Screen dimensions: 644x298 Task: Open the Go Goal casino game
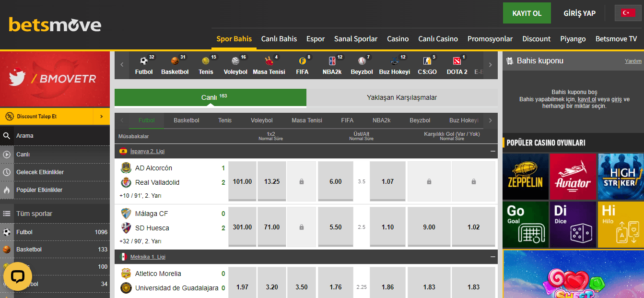tap(526, 225)
